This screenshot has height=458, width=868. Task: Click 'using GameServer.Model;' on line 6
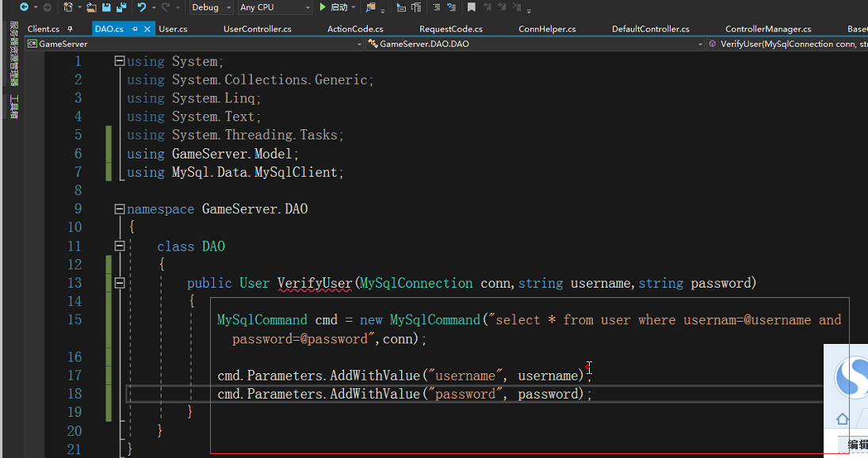tap(212, 154)
